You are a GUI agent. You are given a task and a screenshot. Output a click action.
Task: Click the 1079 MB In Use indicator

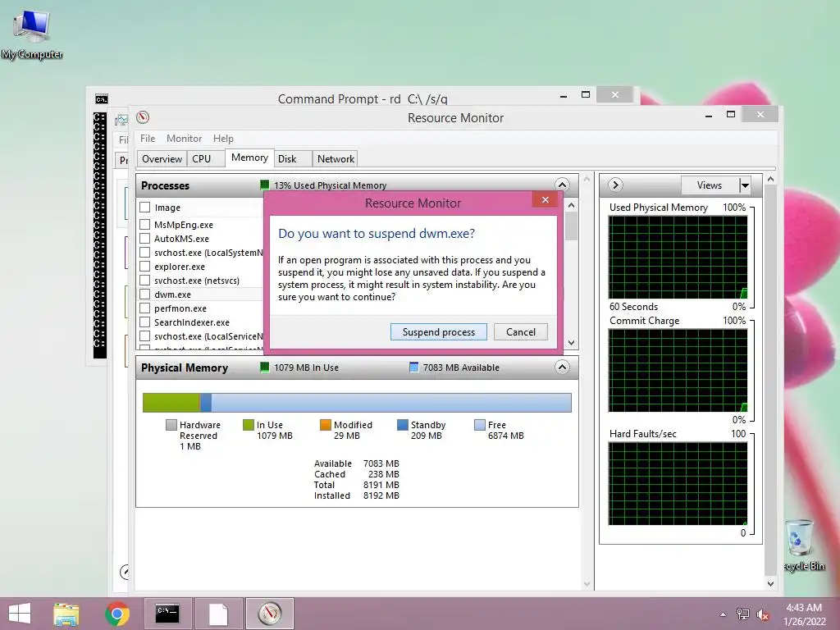pyautogui.click(x=299, y=367)
